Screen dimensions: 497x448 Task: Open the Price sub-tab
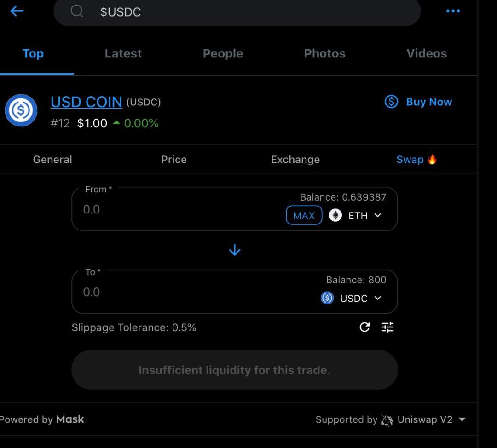click(173, 160)
